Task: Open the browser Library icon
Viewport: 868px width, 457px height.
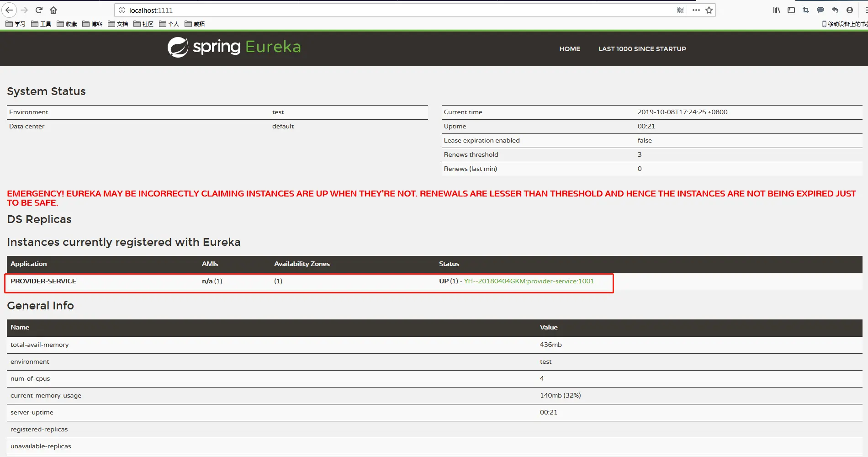Action: [x=777, y=10]
